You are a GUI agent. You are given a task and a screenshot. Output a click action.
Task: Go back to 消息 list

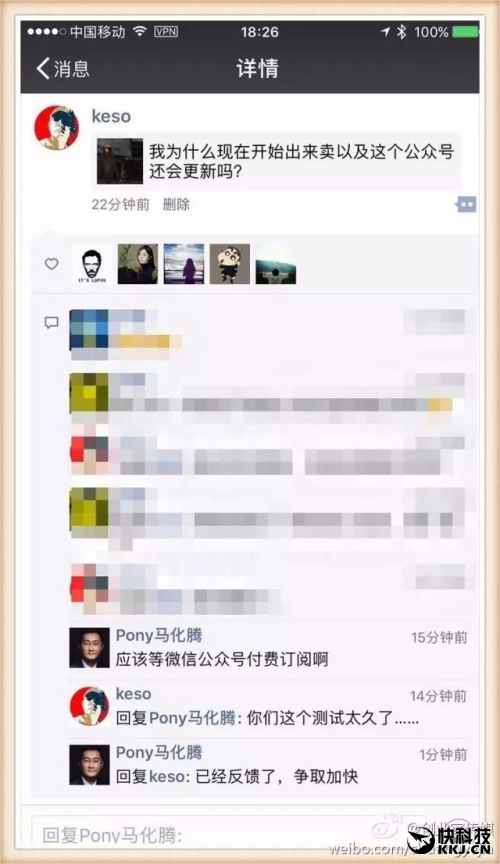tap(62, 69)
